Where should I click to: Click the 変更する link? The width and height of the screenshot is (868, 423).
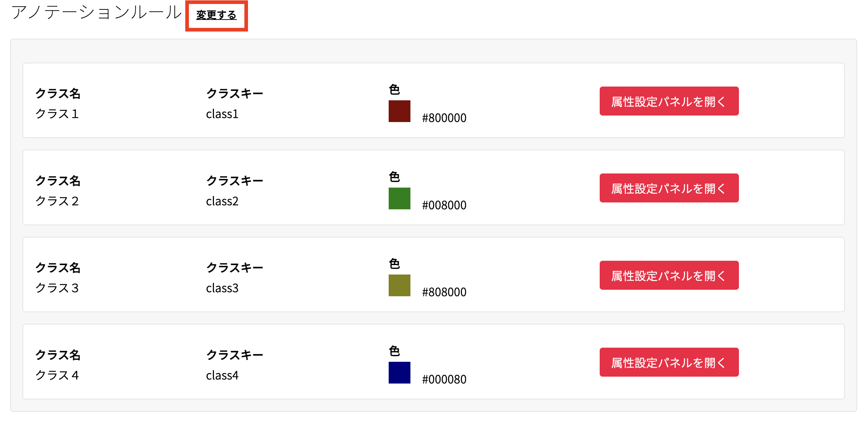(216, 15)
